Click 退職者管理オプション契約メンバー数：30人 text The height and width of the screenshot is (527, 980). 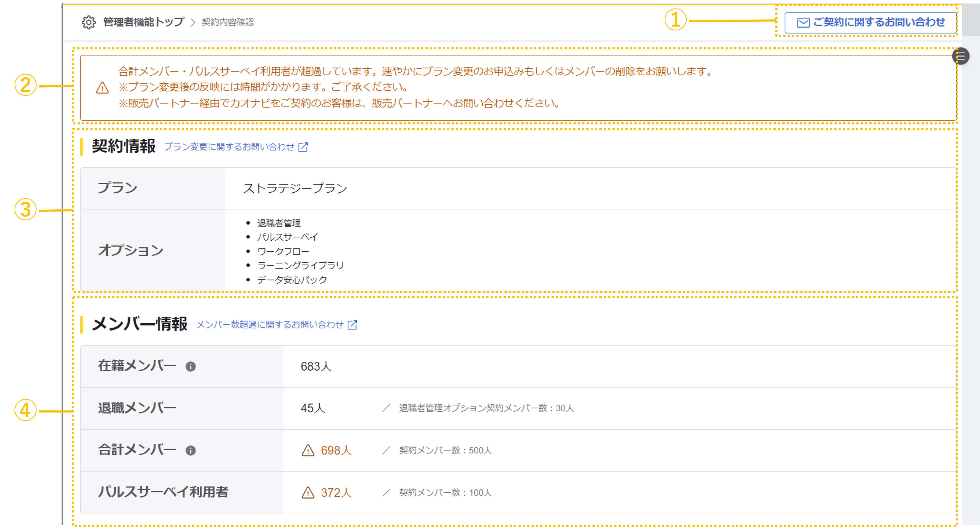pos(486,408)
